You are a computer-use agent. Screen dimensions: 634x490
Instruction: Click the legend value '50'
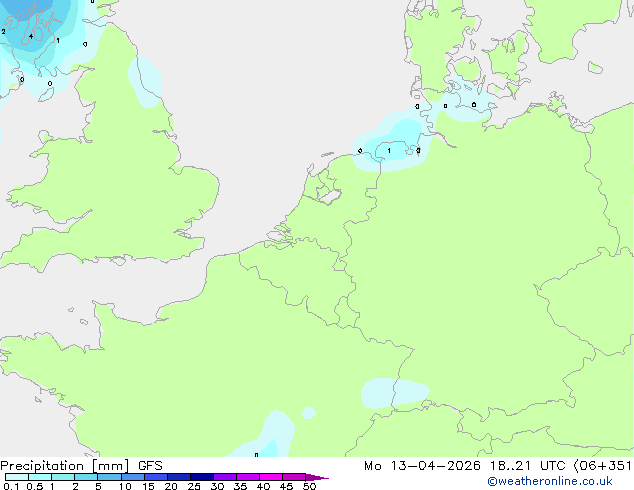click(x=310, y=486)
